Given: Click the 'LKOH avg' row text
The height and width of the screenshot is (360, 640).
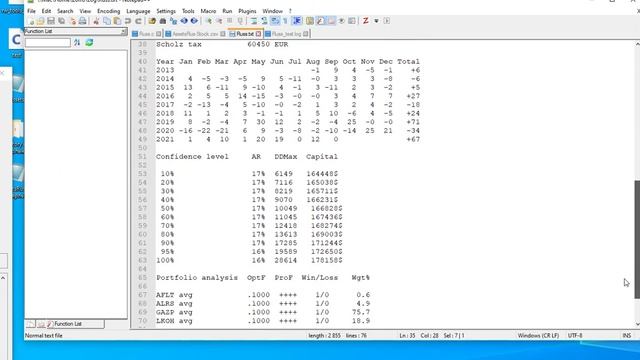Looking at the screenshot, I should (x=174, y=321).
